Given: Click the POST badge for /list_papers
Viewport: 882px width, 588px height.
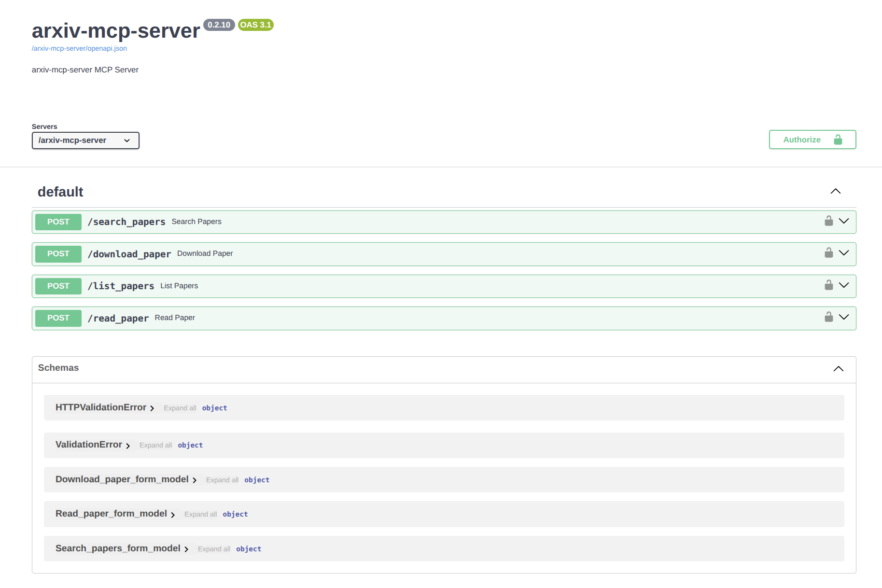Looking at the screenshot, I should pyautogui.click(x=58, y=286).
